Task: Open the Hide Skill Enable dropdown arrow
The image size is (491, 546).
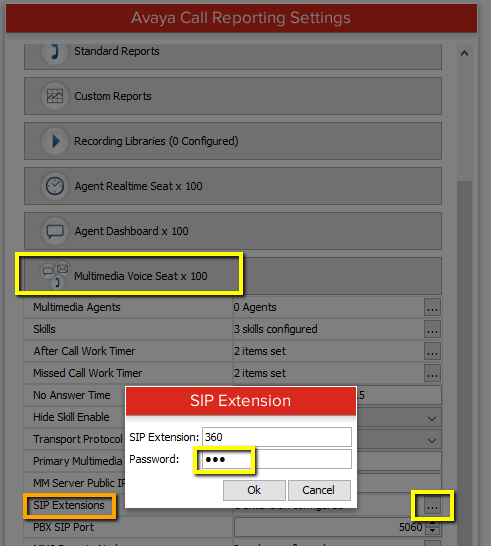Action: [x=432, y=418]
